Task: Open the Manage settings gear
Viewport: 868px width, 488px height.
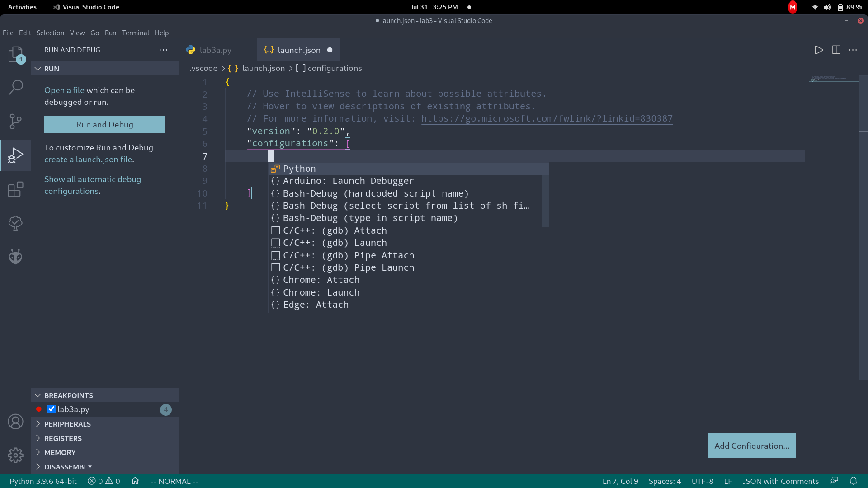Action: click(x=16, y=455)
